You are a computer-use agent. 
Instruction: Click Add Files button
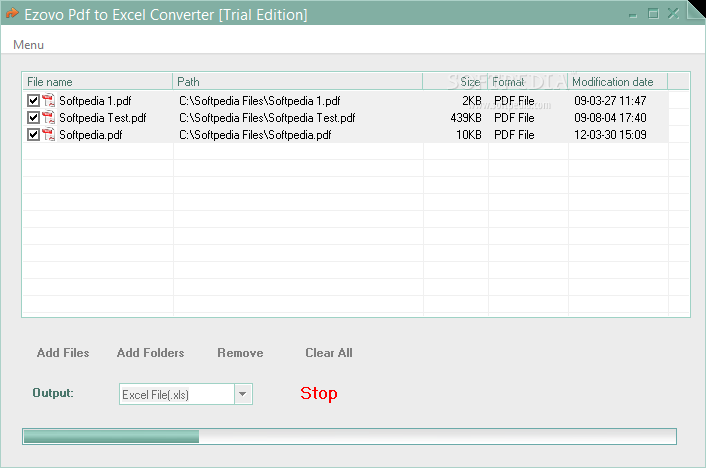tap(63, 353)
